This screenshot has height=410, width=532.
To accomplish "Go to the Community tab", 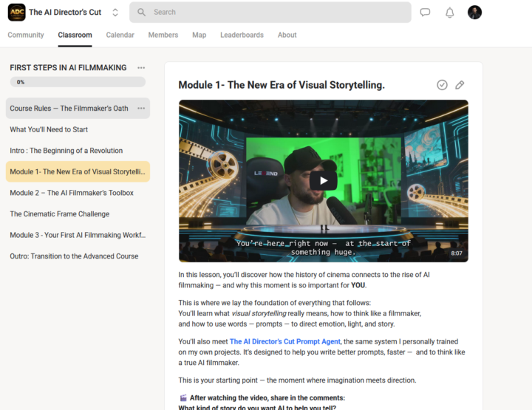I will tap(26, 35).
